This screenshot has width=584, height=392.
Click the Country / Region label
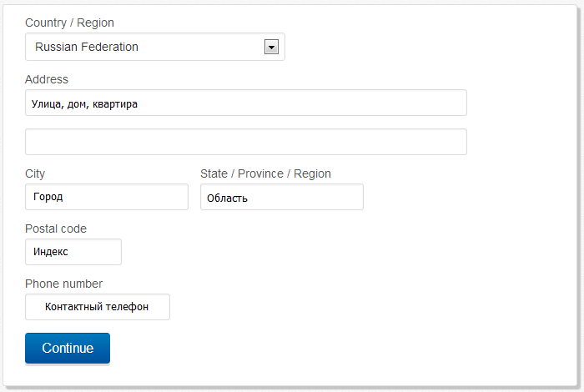coord(70,23)
